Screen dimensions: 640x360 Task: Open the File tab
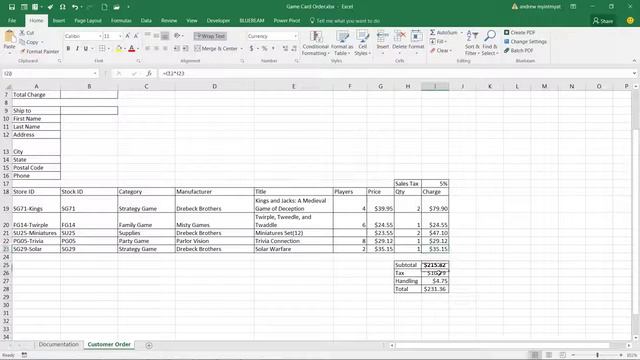pyautogui.click(x=12, y=20)
